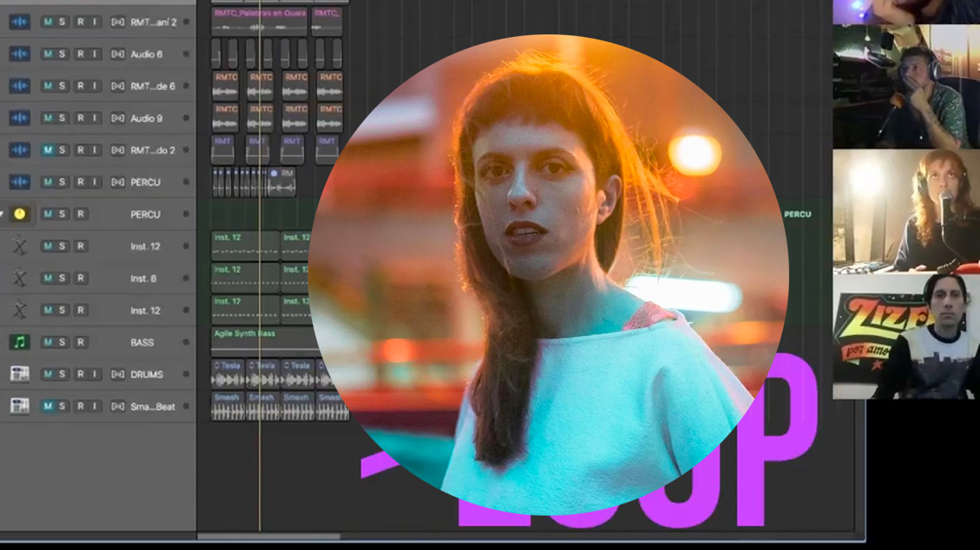Unmute the Sma...Beat track
The width and height of the screenshot is (980, 550).
(x=47, y=406)
